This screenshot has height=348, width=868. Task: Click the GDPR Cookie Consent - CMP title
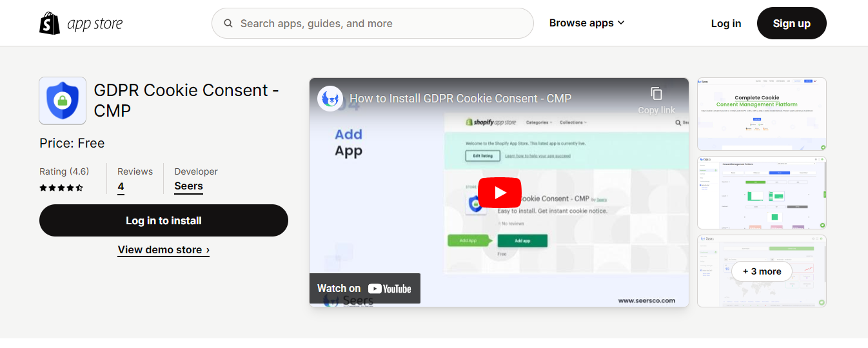[186, 100]
